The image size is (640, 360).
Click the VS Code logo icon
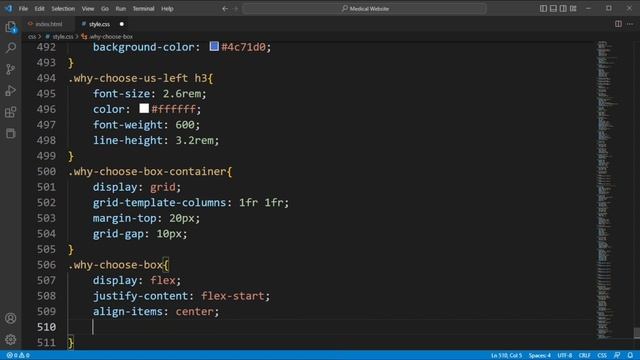[x=9, y=8]
